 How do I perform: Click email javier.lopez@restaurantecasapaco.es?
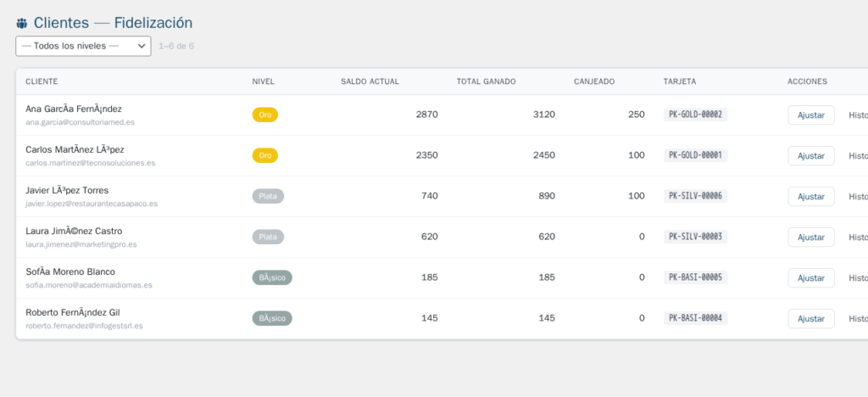pyautogui.click(x=92, y=204)
